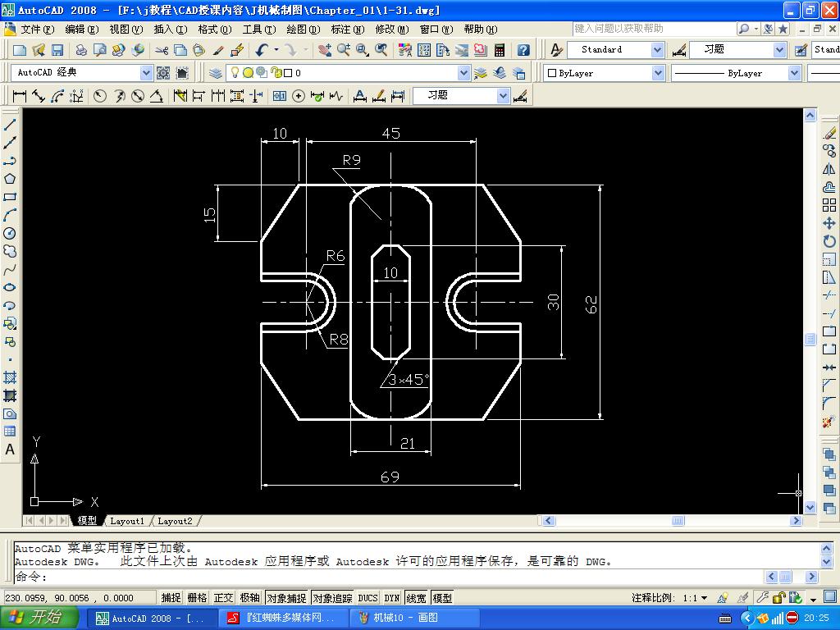Expand the 习题 dimension style dropdown in styles toolbar
This screenshot has width=840, height=630.
pos(780,50)
